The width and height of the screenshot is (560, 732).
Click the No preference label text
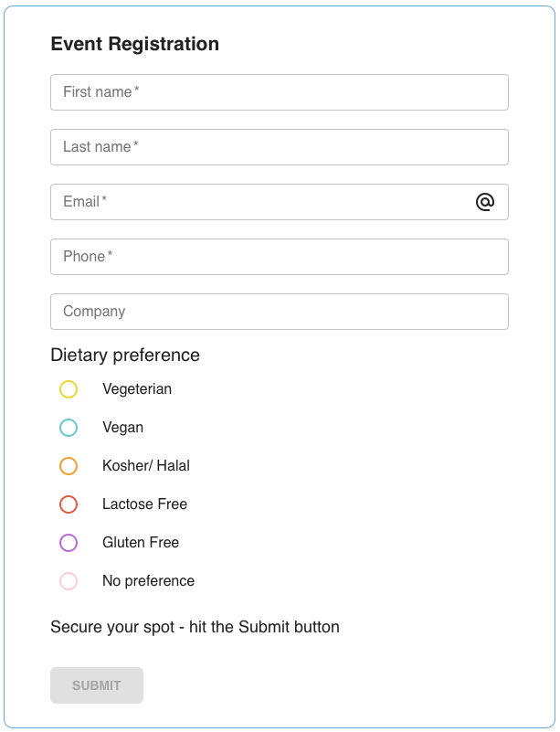148,581
